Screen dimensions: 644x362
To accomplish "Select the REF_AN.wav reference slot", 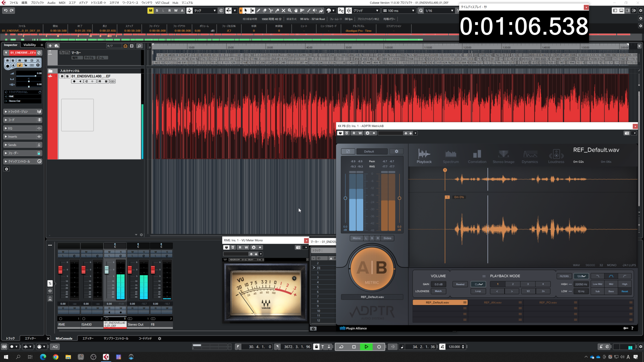I will coord(492,303).
